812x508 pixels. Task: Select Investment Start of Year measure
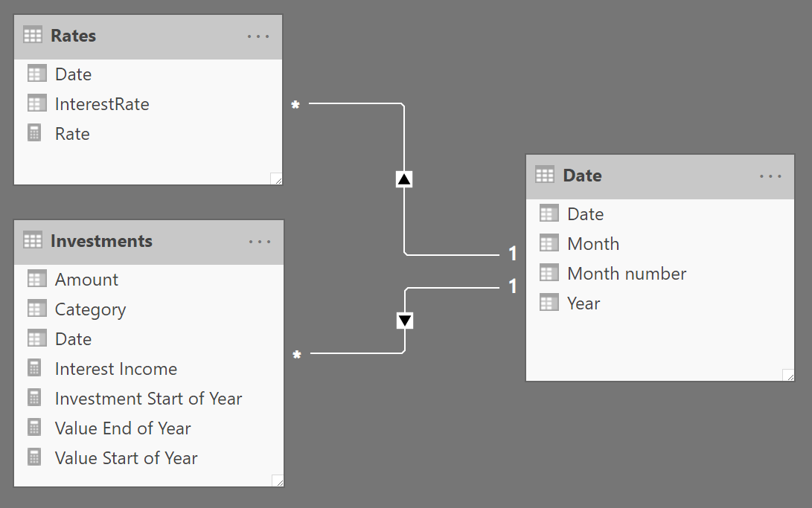click(149, 399)
